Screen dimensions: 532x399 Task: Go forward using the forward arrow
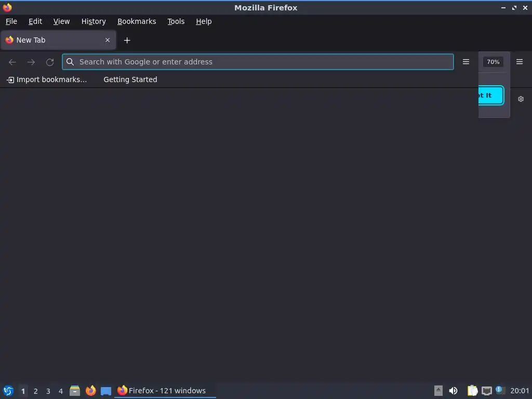tap(31, 62)
